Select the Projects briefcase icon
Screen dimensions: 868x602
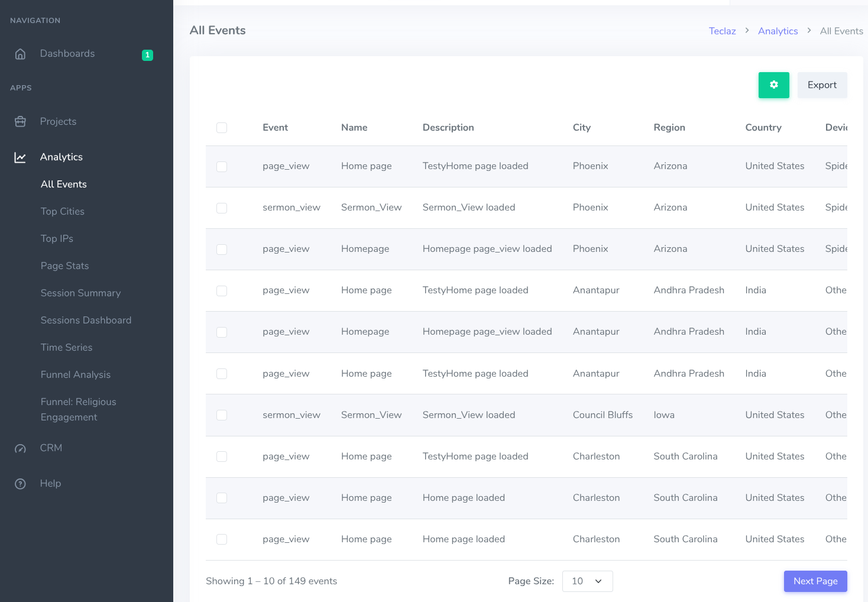pos(20,121)
